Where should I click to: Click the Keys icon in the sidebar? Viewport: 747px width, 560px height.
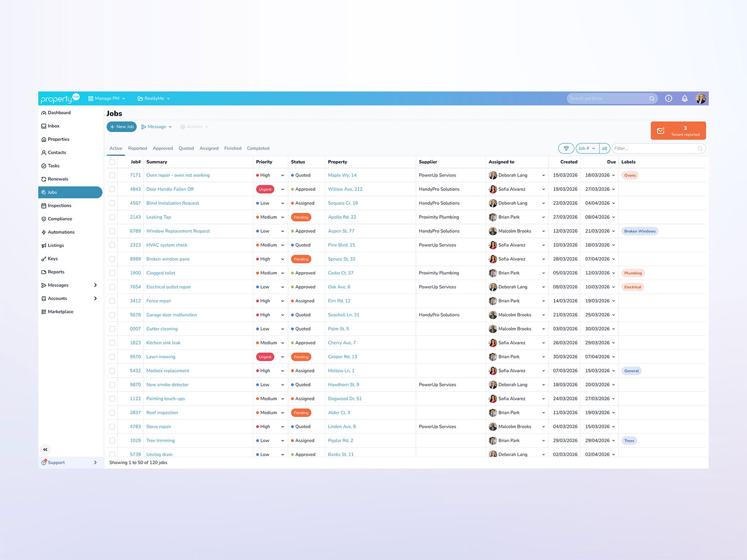43,259
